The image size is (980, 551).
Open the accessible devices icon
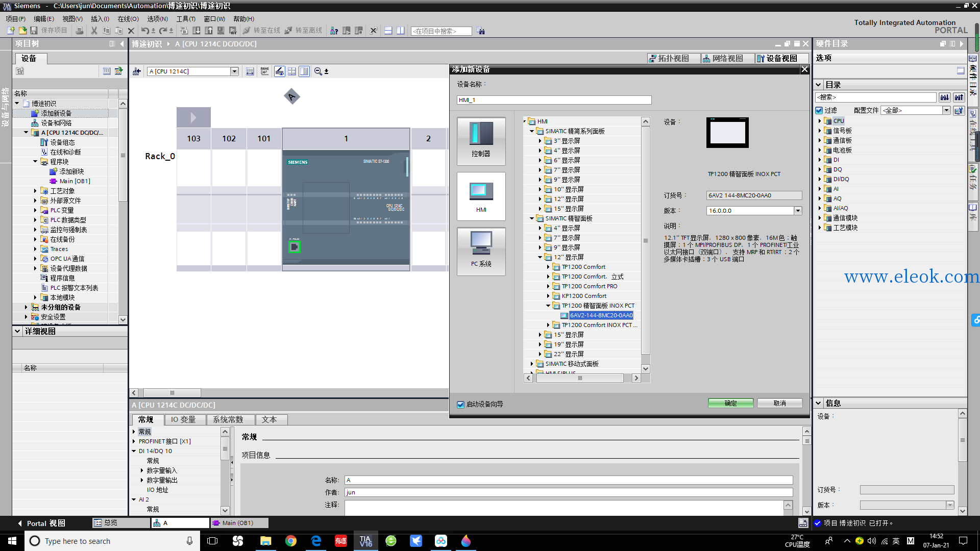pos(334,31)
